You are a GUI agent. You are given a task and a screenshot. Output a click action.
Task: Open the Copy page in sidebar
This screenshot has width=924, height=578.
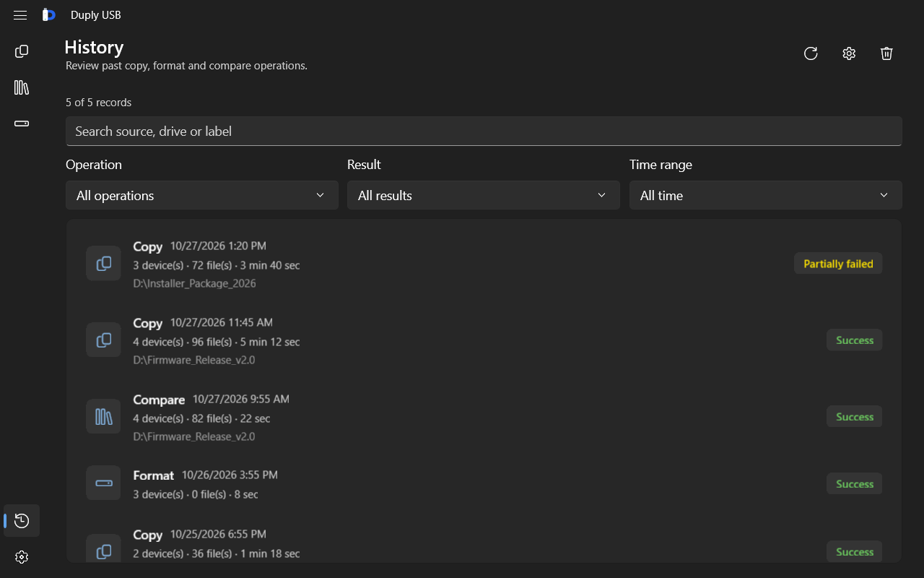pos(22,51)
